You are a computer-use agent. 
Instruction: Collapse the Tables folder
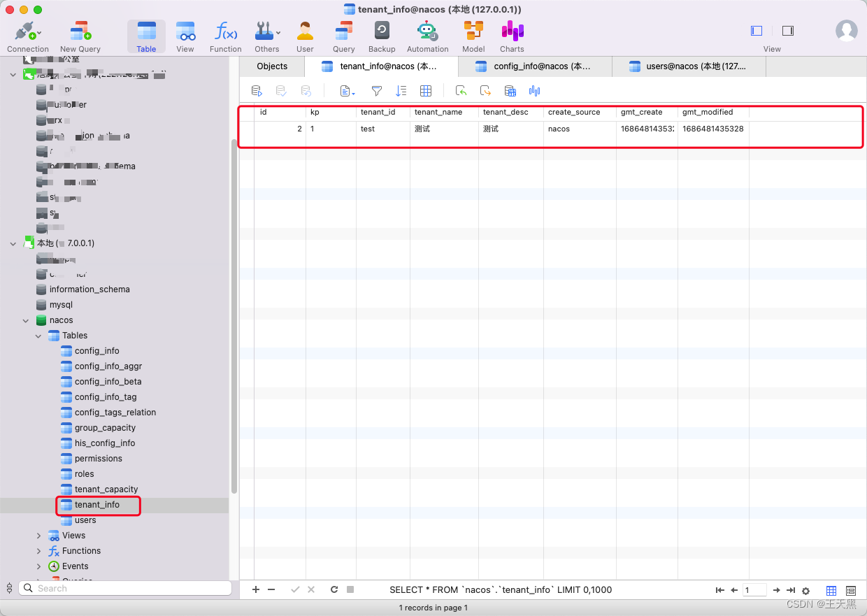39,336
